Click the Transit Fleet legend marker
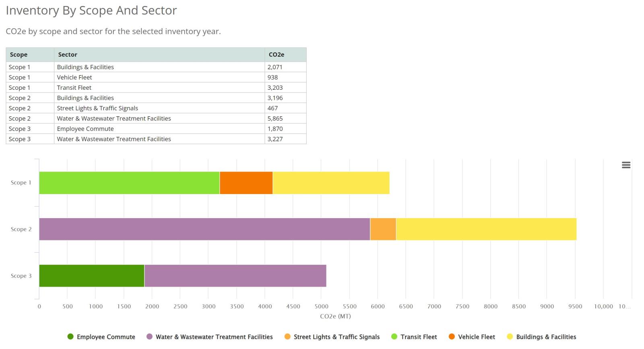The height and width of the screenshot is (349, 644). tap(394, 337)
